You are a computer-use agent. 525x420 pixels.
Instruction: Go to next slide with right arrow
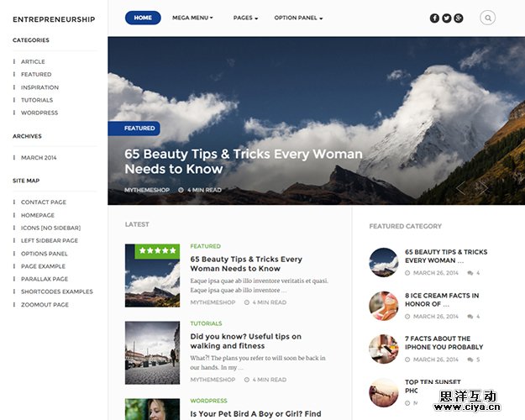(x=483, y=187)
